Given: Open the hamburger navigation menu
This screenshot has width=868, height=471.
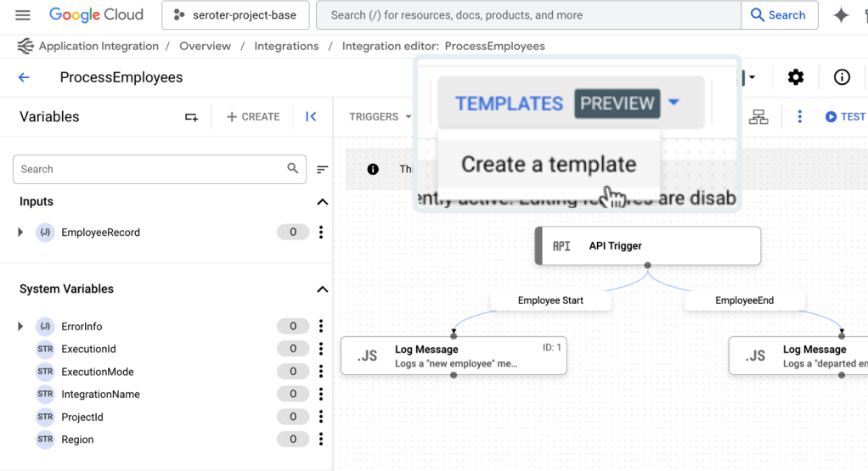Looking at the screenshot, I should pyautogui.click(x=23, y=15).
